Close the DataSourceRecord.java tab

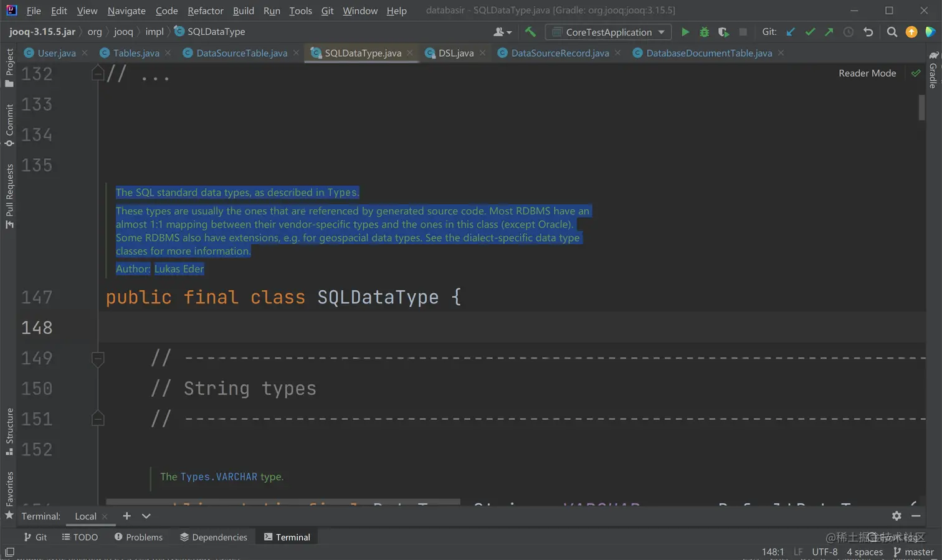(617, 53)
